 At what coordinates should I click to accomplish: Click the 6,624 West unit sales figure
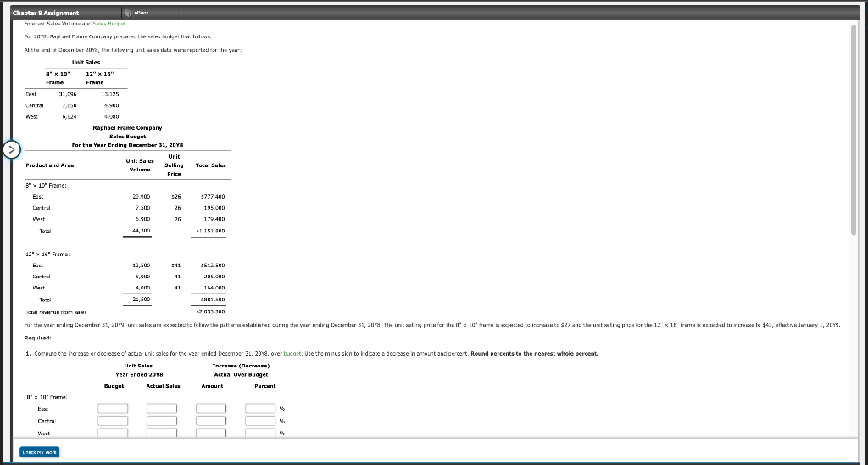[70, 117]
